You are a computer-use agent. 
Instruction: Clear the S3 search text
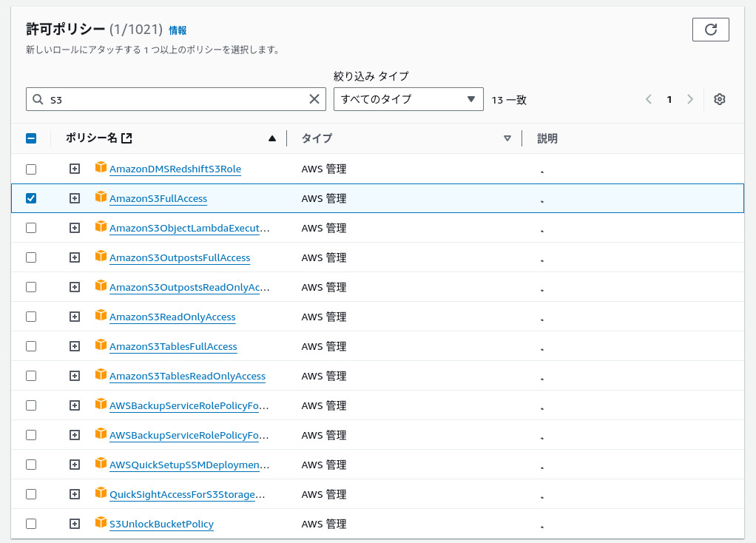pos(314,99)
